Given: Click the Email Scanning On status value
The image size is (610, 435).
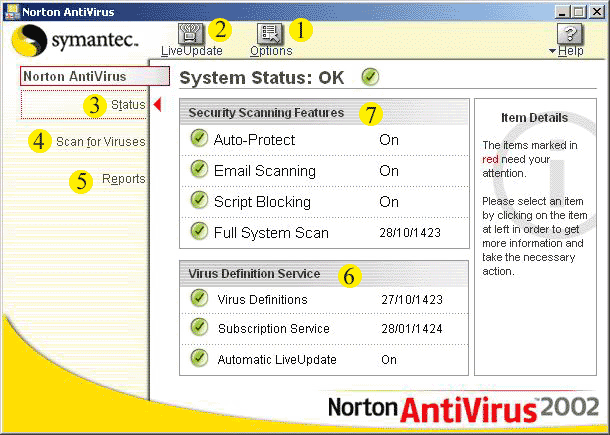Looking at the screenshot, I should [389, 171].
